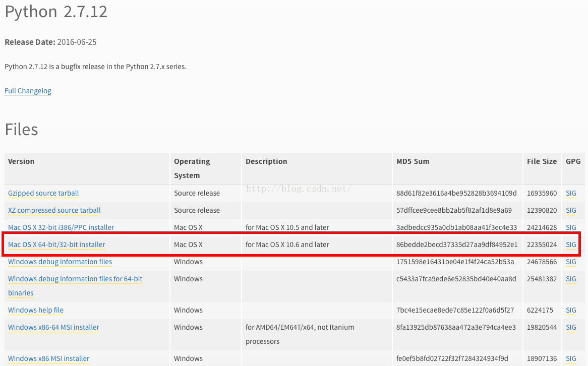Open Mac OS X 32-bit i386/PPC installer link
The height and width of the screenshot is (366, 588).
[x=61, y=227]
